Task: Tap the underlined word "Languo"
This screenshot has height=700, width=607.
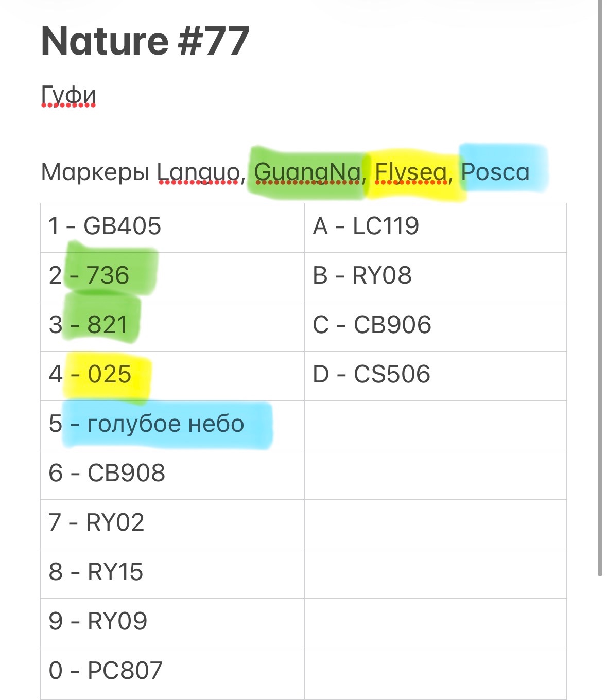Action: pyautogui.click(x=198, y=172)
